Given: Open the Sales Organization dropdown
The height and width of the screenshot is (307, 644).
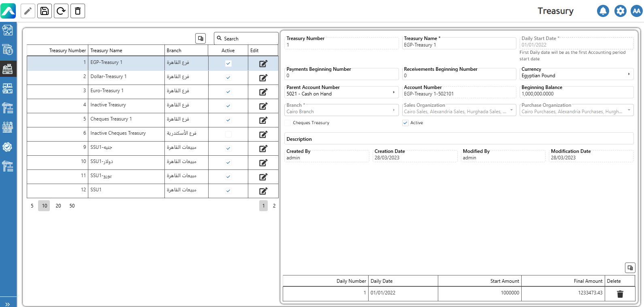Looking at the screenshot, I should [x=511, y=110].
